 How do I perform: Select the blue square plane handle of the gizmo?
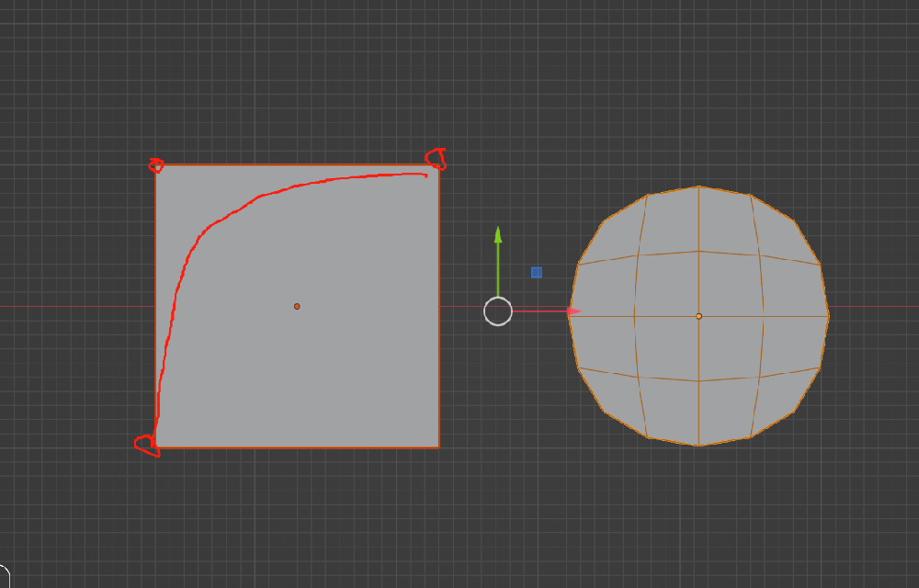pyautogui.click(x=537, y=272)
